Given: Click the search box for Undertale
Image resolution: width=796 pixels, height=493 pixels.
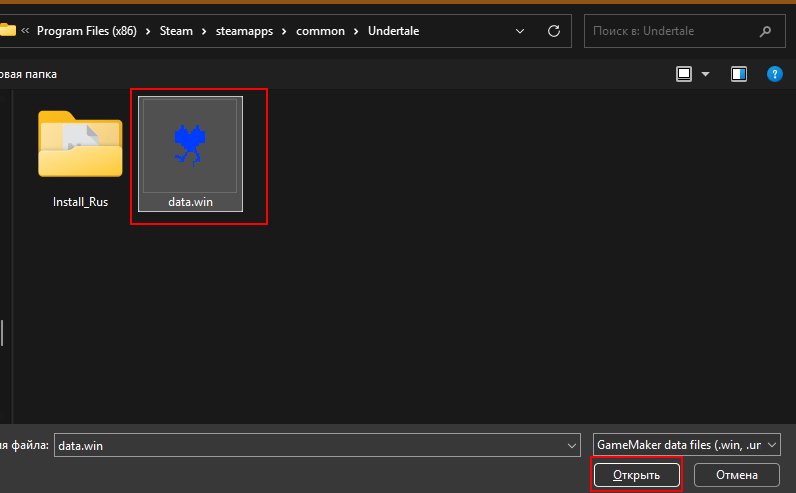Looking at the screenshot, I should pos(684,31).
